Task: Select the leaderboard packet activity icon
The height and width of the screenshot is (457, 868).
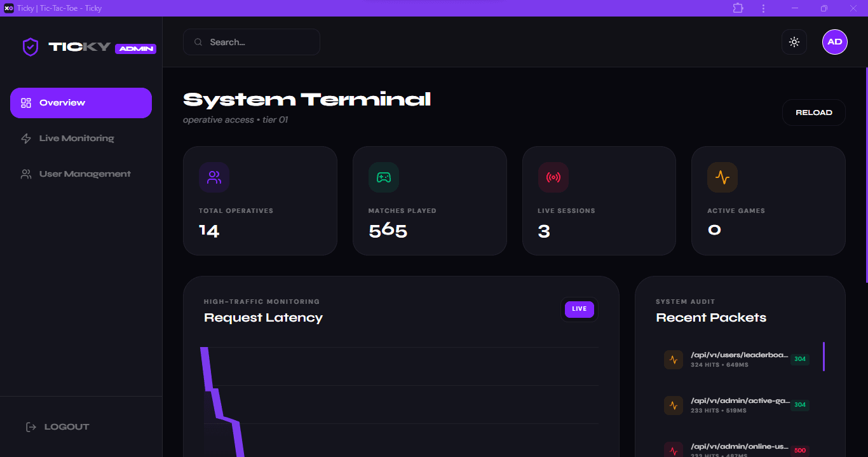Action: pyautogui.click(x=674, y=360)
